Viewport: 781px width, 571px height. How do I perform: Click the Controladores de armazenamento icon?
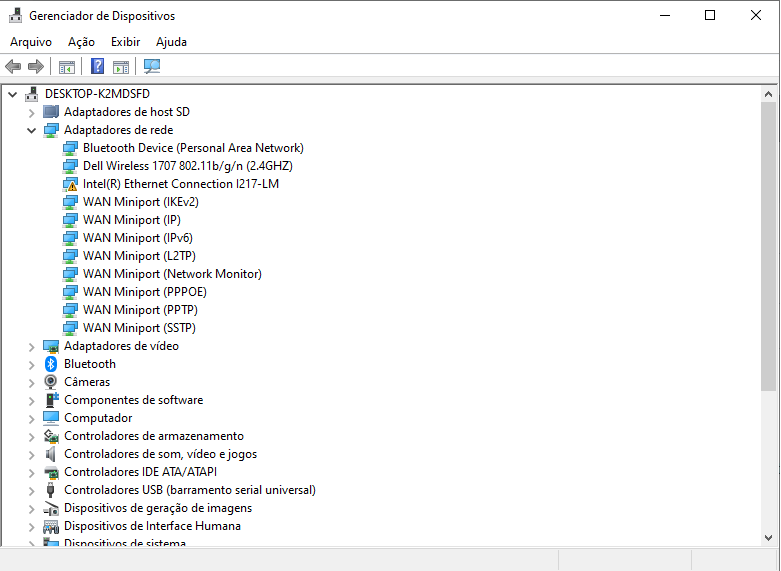click(51, 436)
